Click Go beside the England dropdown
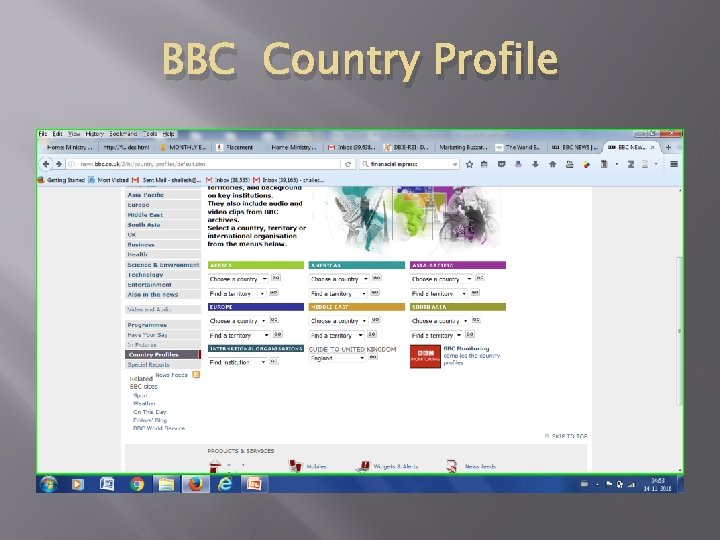The image size is (720, 540). click(373, 357)
